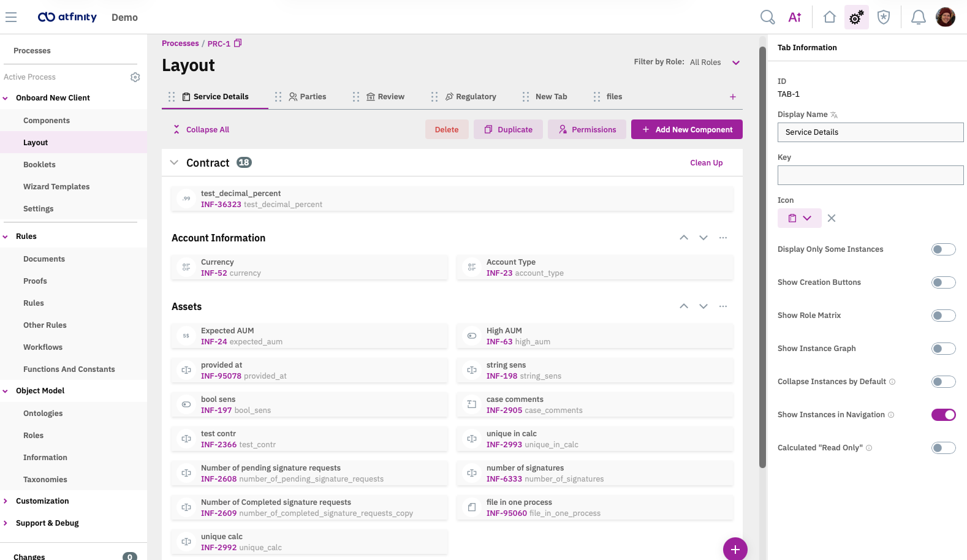Image resolution: width=967 pixels, height=560 pixels.
Task: Switch to the files tab
Action: [614, 97]
